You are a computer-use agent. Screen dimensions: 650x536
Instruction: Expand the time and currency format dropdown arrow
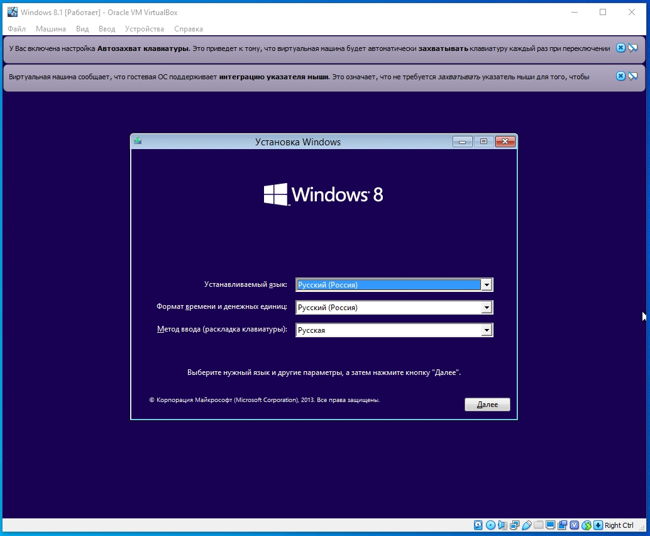tap(486, 308)
